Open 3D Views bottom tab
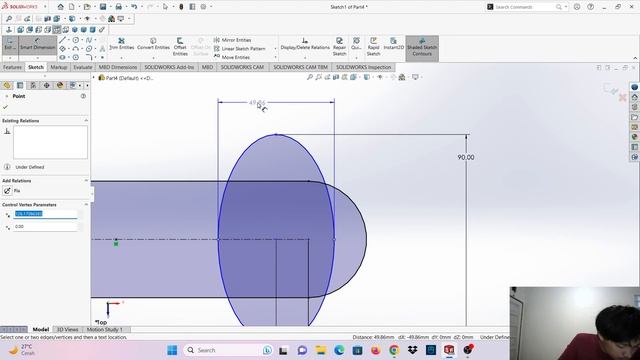Image resolution: width=640 pixels, height=360 pixels. [x=67, y=329]
